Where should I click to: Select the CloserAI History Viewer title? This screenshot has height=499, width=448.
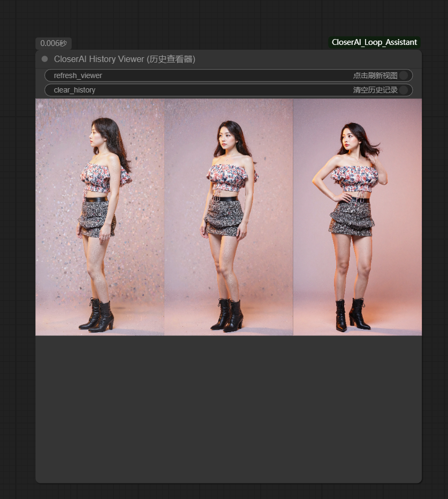[125, 59]
